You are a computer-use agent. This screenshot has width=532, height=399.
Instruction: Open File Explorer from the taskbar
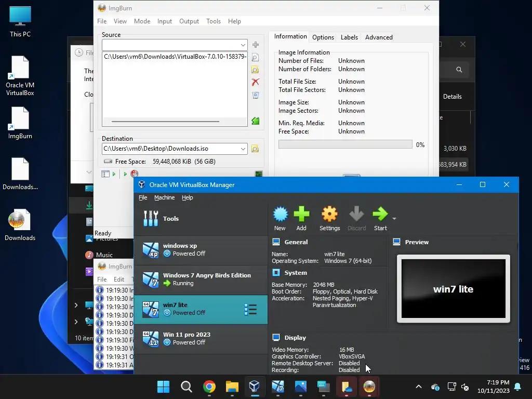coord(232,387)
